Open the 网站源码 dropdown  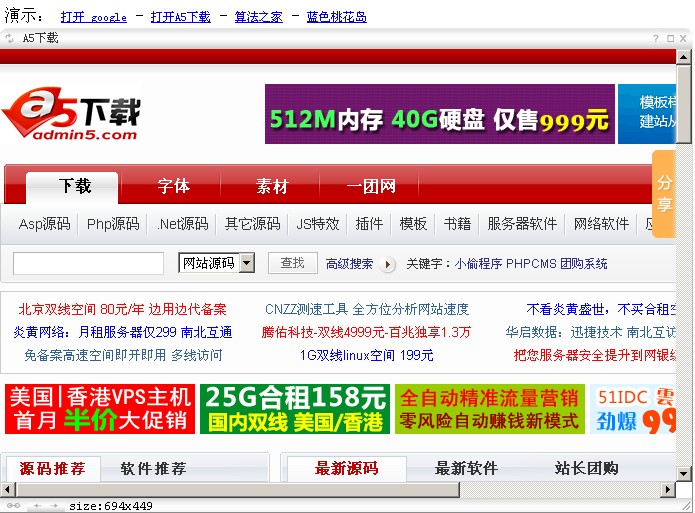point(216,263)
